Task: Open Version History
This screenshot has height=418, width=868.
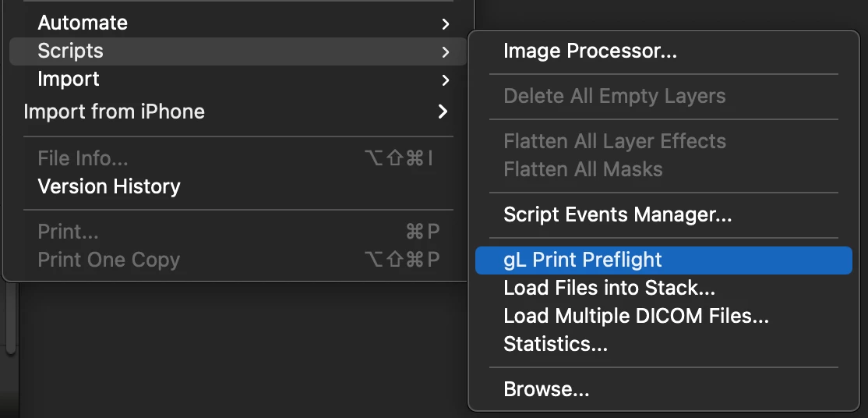Action: (109, 186)
